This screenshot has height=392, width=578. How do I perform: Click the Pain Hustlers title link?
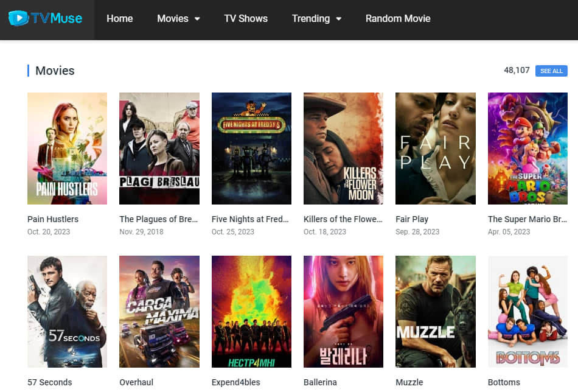(x=53, y=219)
